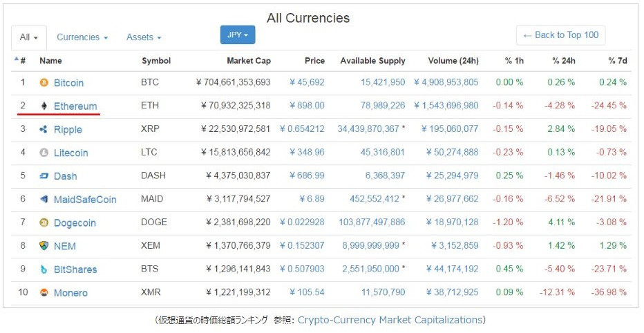Viewport: 644px width, 333px height.
Task: Sort by Volume (24h) column header
Action: 453,61
